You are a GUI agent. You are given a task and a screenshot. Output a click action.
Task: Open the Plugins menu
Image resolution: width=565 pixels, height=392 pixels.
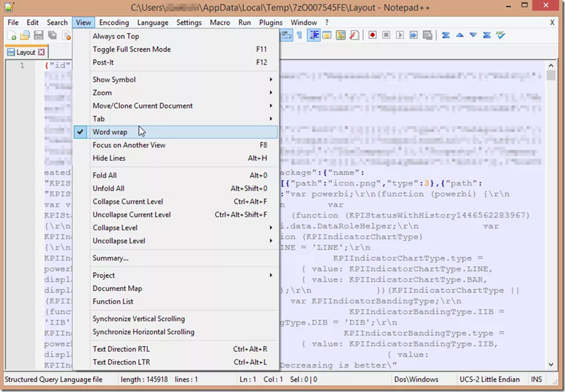(271, 23)
